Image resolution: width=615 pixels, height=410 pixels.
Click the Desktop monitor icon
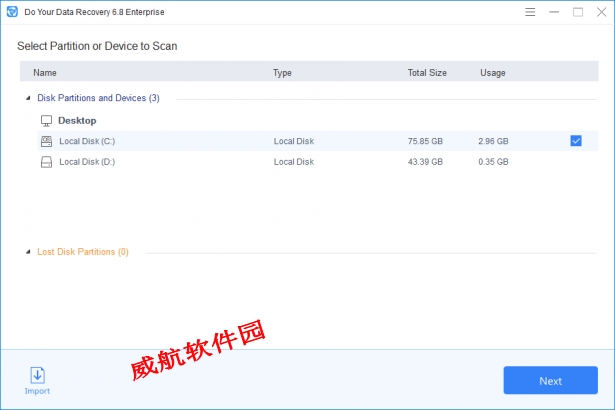click(x=46, y=121)
